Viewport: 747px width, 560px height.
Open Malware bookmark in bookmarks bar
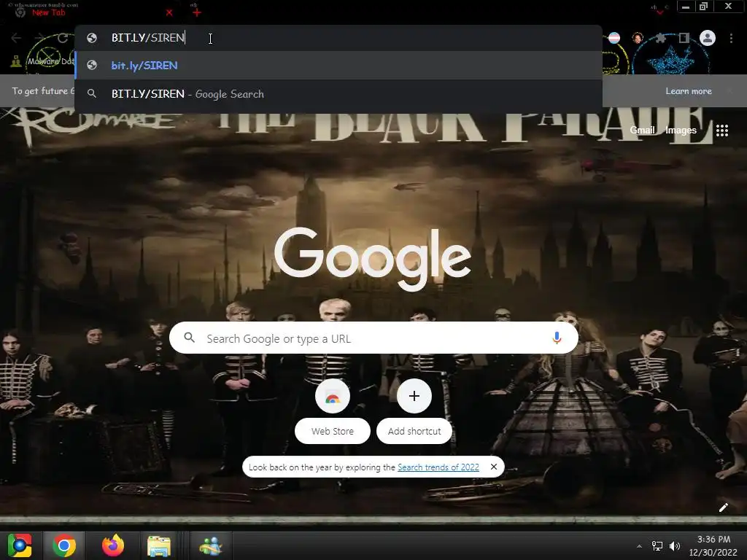43,61
